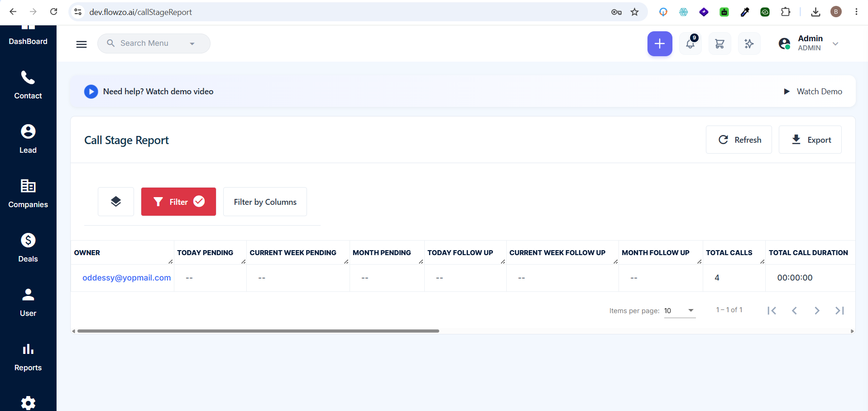Open the browser extensions puzzle icon
Viewport: 868px width, 411px height.
pyautogui.click(x=786, y=12)
